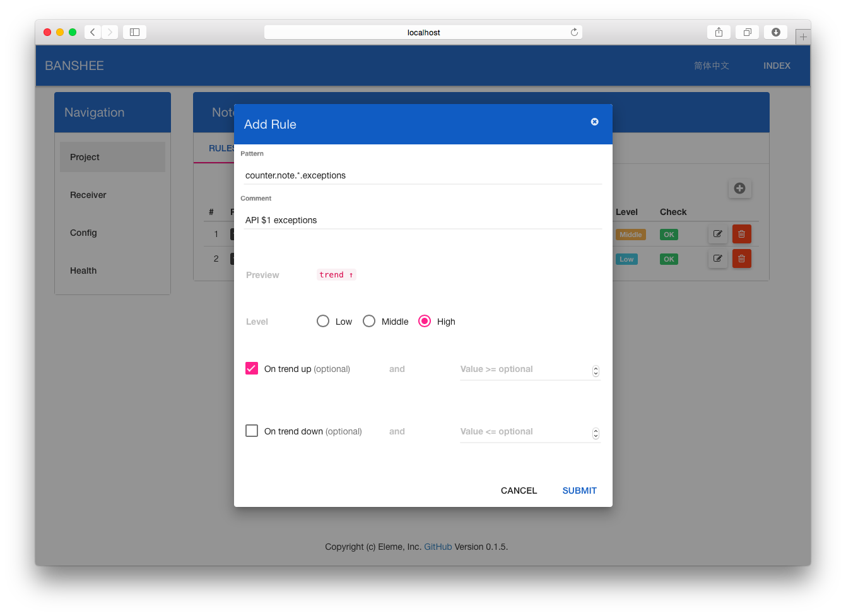This screenshot has height=616, width=846.
Task: Open the Safari downloads icon
Action: tap(775, 32)
